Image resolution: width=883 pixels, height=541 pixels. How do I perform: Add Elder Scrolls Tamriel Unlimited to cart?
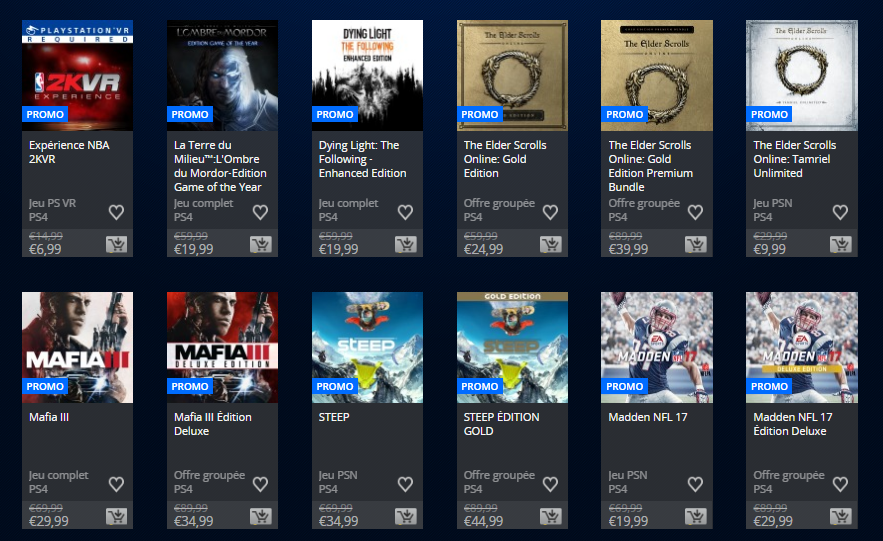click(841, 244)
